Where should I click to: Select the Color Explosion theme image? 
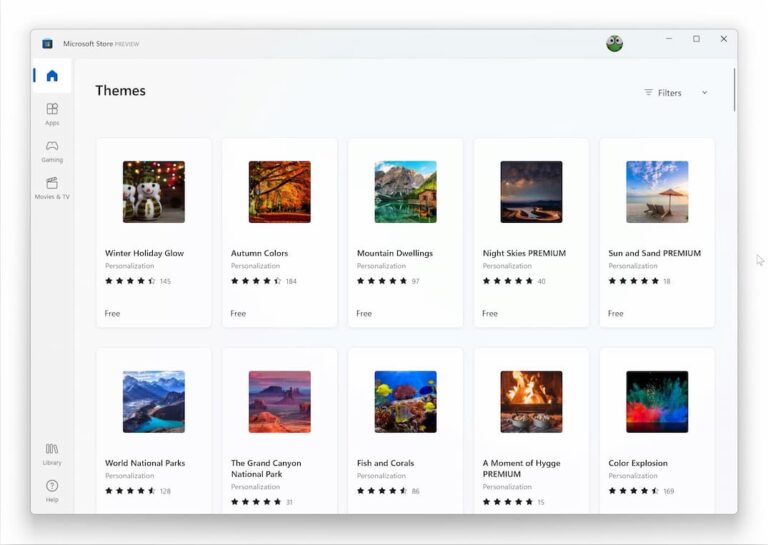tap(657, 402)
